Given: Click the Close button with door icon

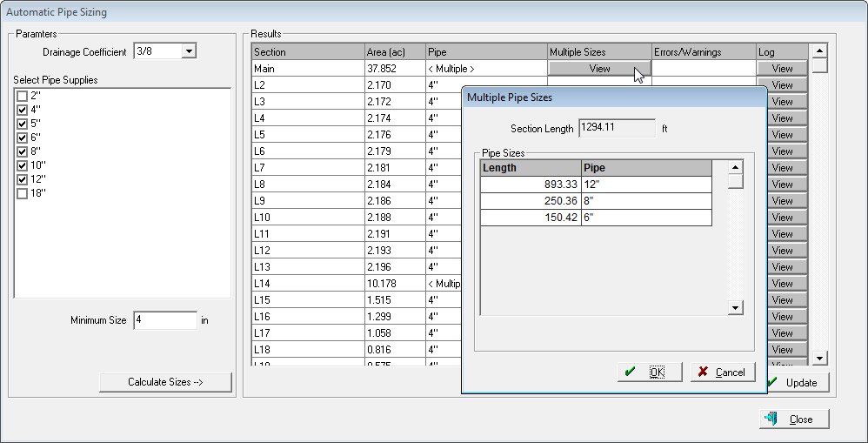Looking at the screenshot, I should [x=793, y=419].
